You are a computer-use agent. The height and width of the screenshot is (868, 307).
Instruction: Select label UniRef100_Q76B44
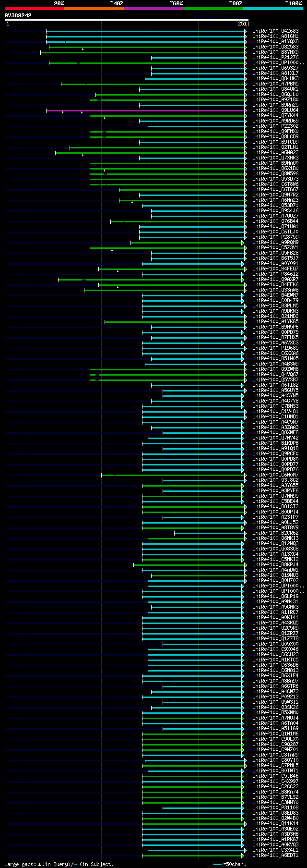click(275, 221)
